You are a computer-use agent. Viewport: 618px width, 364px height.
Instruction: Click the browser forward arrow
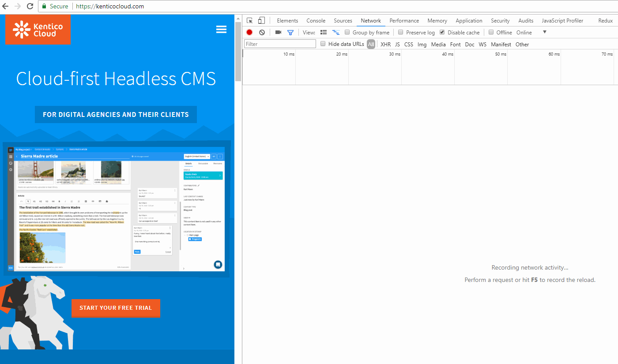tap(18, 6)
